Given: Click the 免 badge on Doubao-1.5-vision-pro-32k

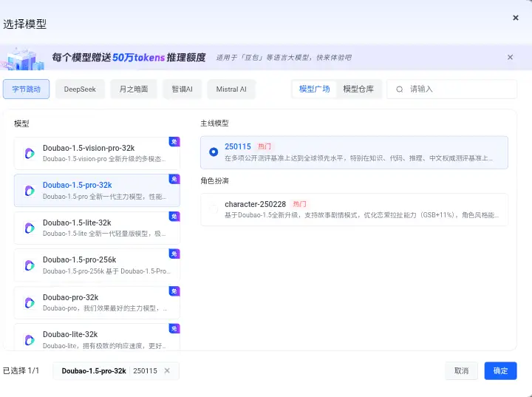Looking at the screenshot, I should 174,142.
